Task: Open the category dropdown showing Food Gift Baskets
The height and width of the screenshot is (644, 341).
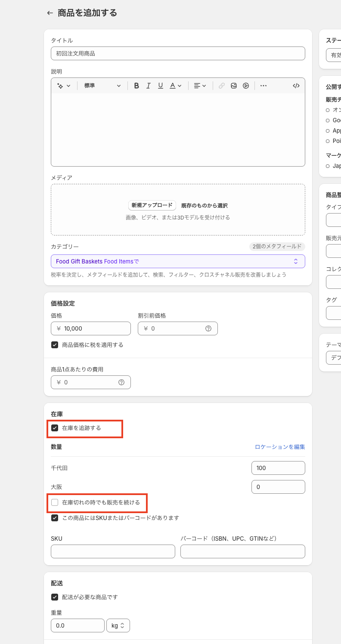Action: (178, 261)
